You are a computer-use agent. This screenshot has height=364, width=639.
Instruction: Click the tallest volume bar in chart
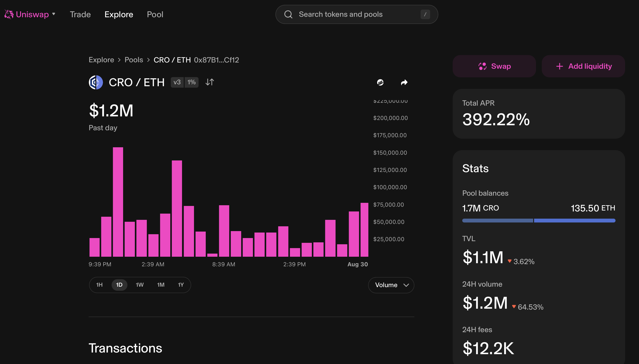(118, 202)
